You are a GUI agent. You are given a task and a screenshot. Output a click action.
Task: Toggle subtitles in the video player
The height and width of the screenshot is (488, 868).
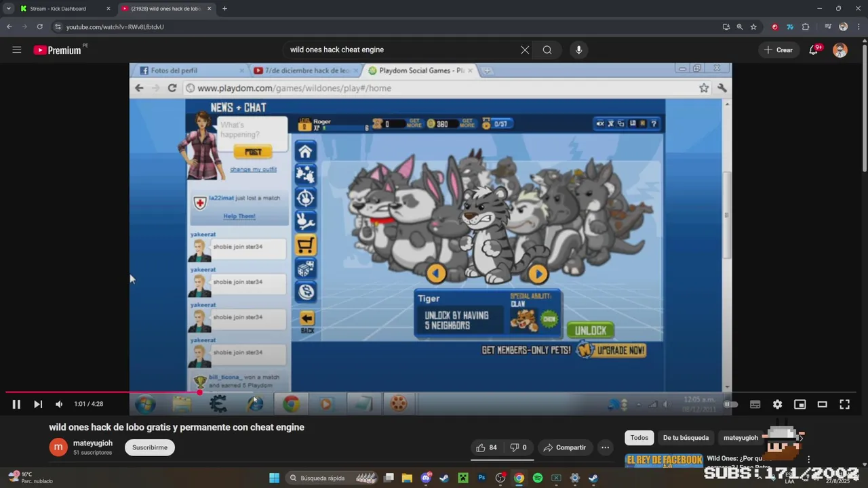coord(755,404)
